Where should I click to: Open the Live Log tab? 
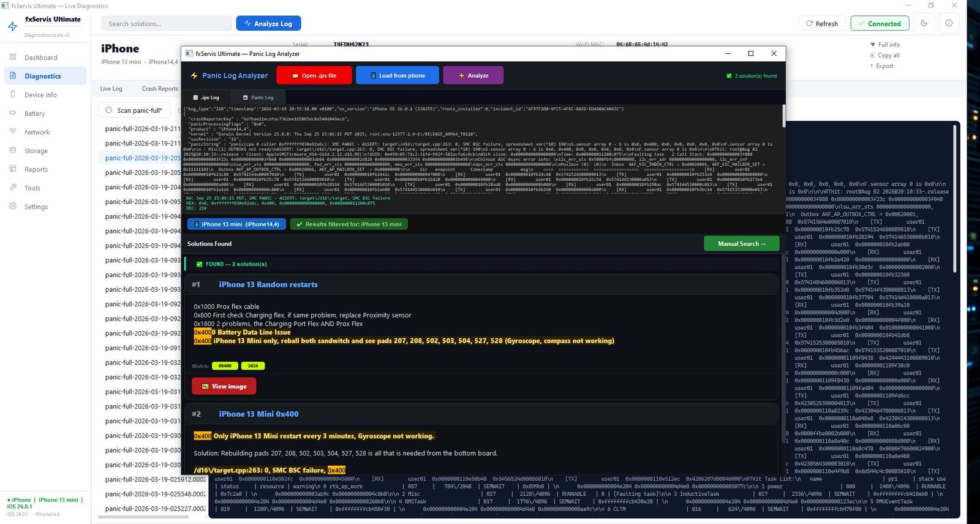pos(111,88)
